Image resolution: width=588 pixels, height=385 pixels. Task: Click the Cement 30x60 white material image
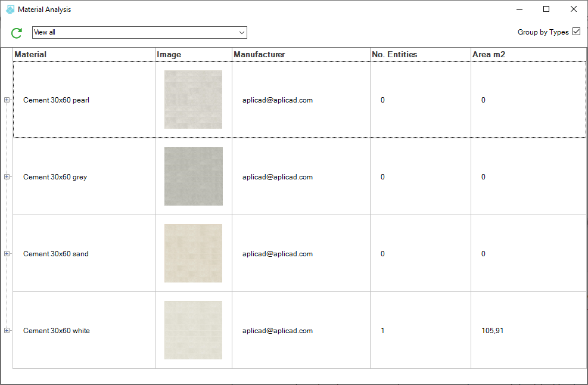[193, 330]
